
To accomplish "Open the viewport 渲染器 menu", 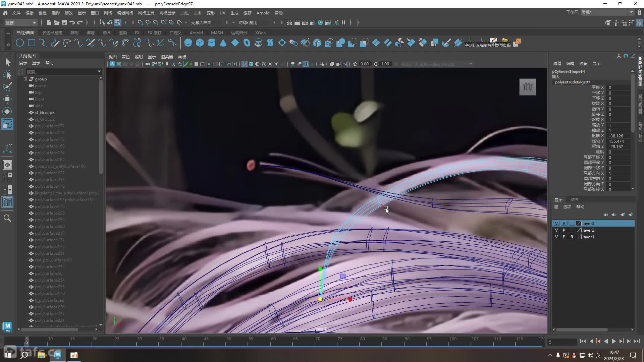I will click(167, 57).
